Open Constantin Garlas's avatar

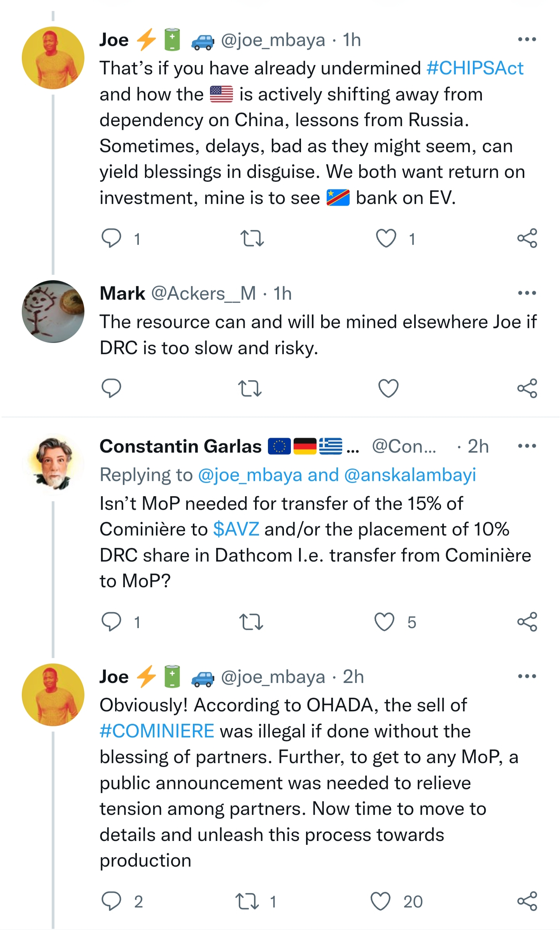tap(53, 463)
